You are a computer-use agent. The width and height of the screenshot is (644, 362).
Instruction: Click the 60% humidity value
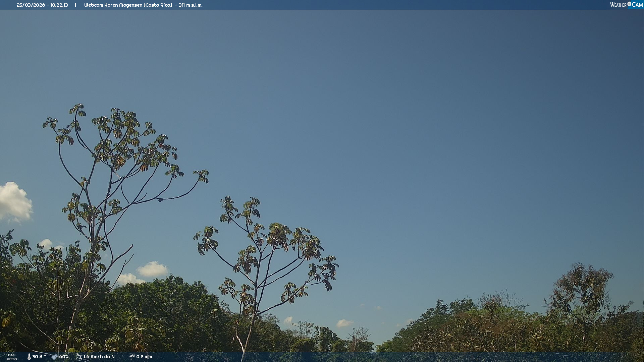64,357
